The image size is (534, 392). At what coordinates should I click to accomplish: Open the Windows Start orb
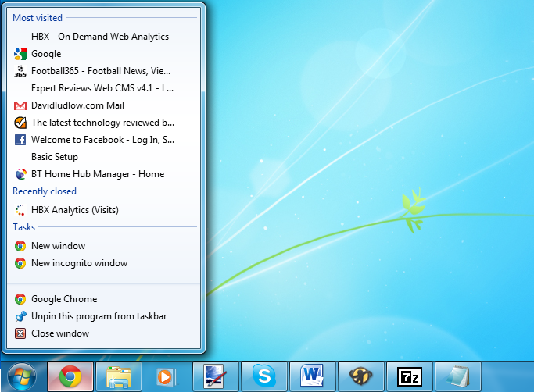22,376
